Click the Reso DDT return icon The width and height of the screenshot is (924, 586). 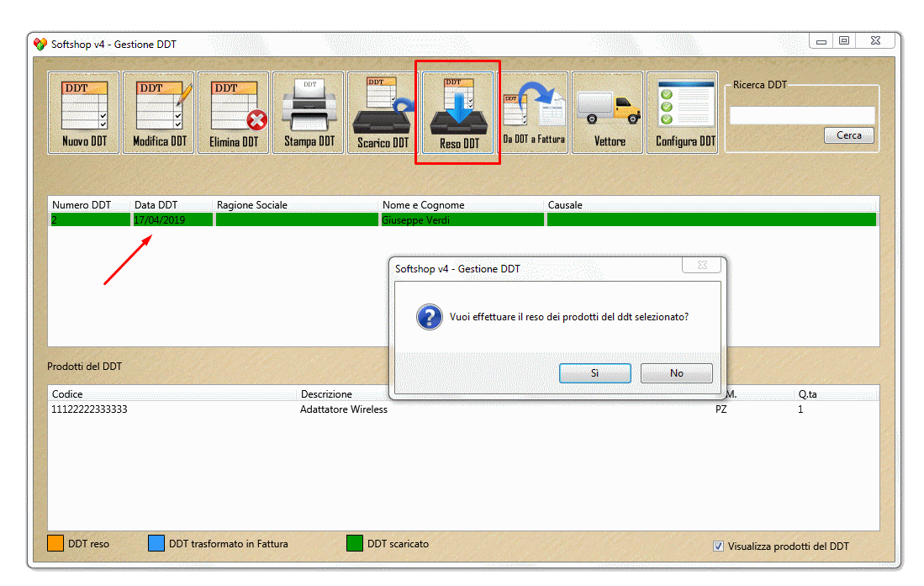458,113
